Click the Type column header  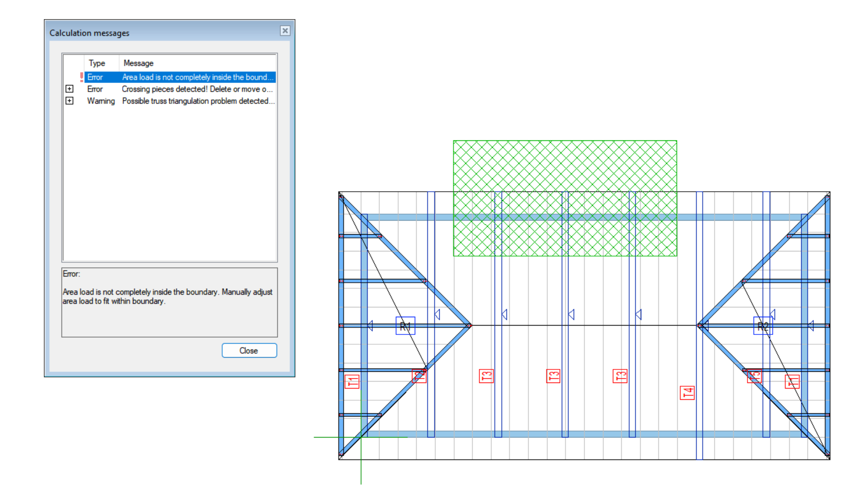[97, 63]
